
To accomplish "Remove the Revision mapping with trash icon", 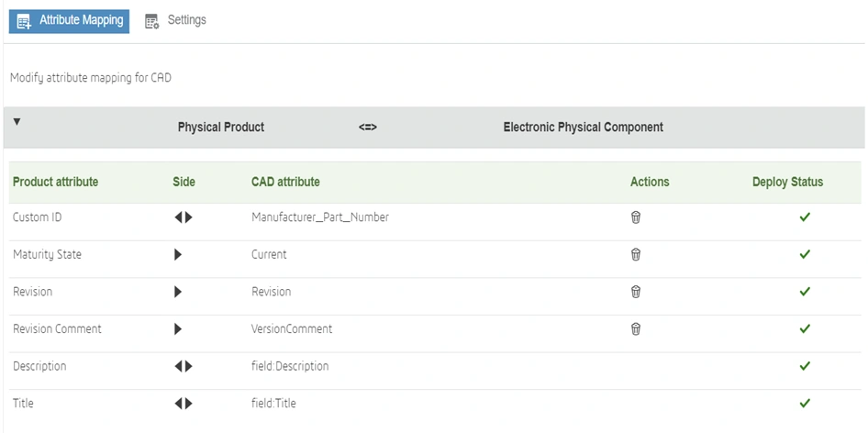I will (635, 292).
